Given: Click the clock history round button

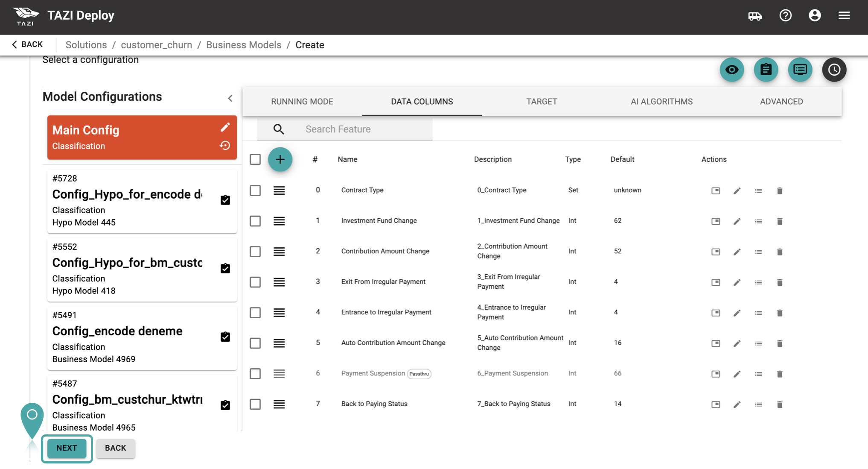Looking at the screenshot, I should pyautogui.click(x=834, y=70).
